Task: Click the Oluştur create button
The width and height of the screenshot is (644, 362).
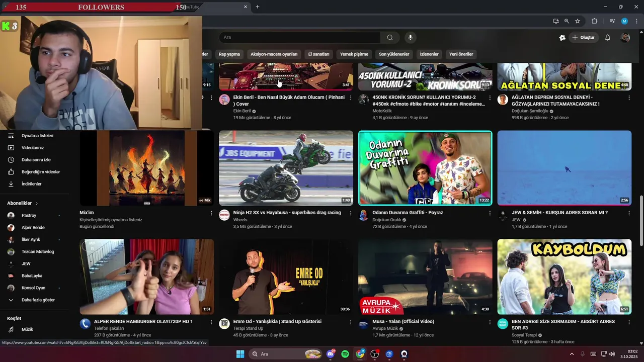Action: (x=584, y=38)
